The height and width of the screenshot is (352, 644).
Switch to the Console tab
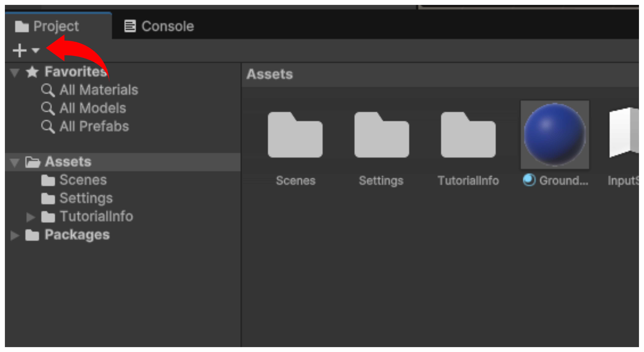tap(159, 26)
